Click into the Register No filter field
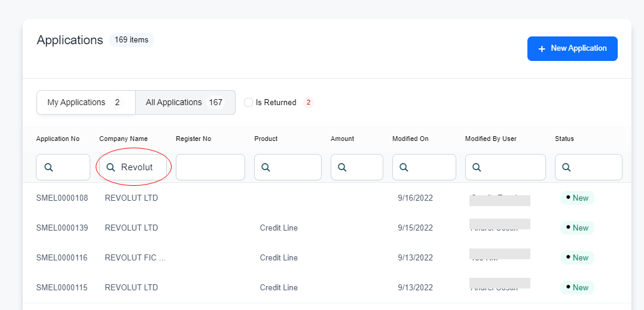644x310 pixels. [210, 167]
